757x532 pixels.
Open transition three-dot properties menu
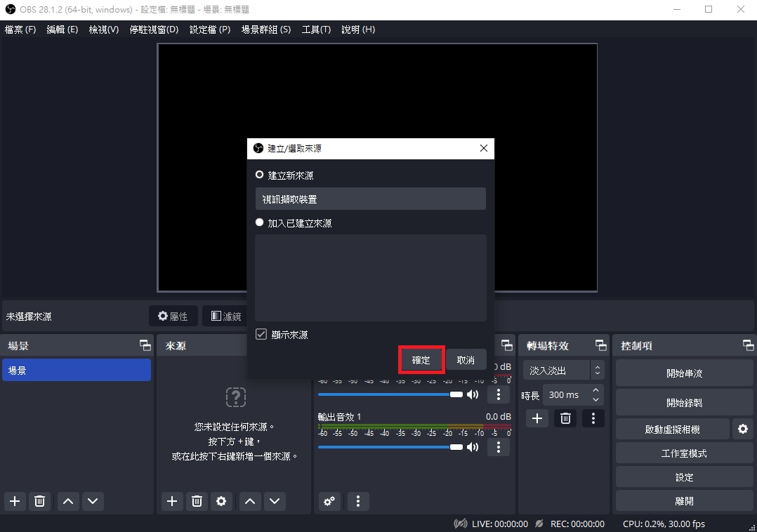pyautogui.click(x=593, y=418)
